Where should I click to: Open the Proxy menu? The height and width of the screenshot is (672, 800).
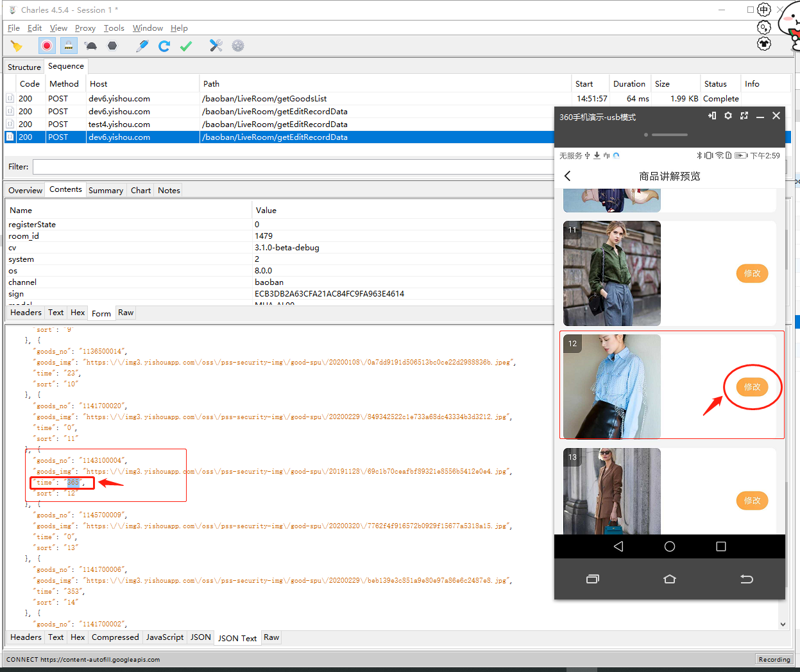point(85,28)
